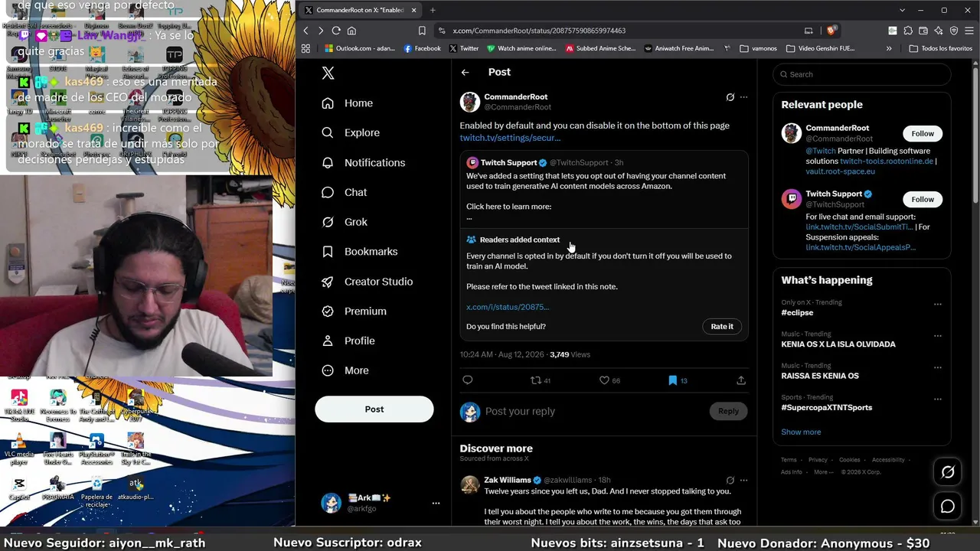Viewport: 980px width, 551px height.
Task: Open more options for #eclipse trend
Action: (937, 305)
